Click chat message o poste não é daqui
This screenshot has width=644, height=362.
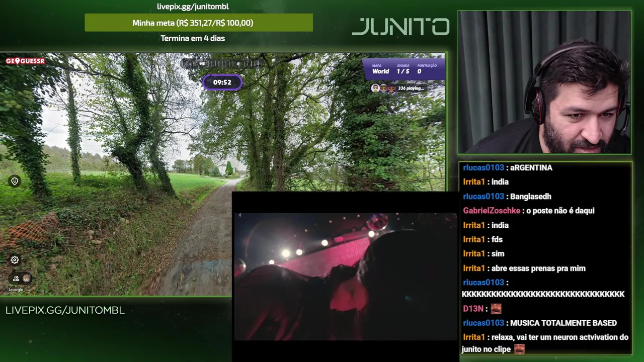(560, 211)
